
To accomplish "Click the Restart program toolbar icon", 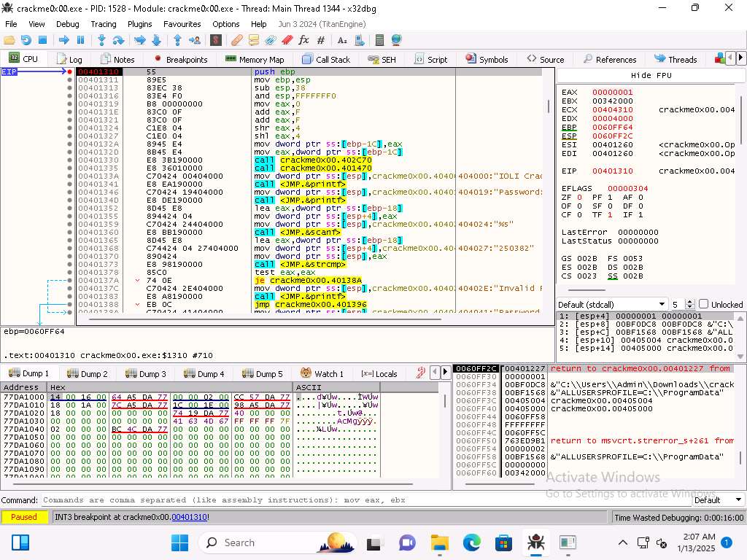I will coord(26,40).
